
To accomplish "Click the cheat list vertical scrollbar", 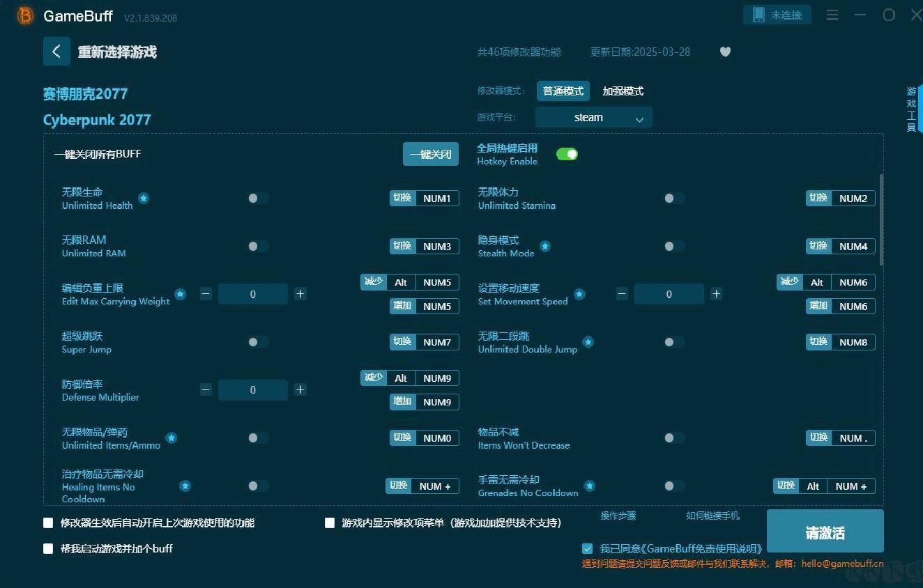I will click(881, 219).
